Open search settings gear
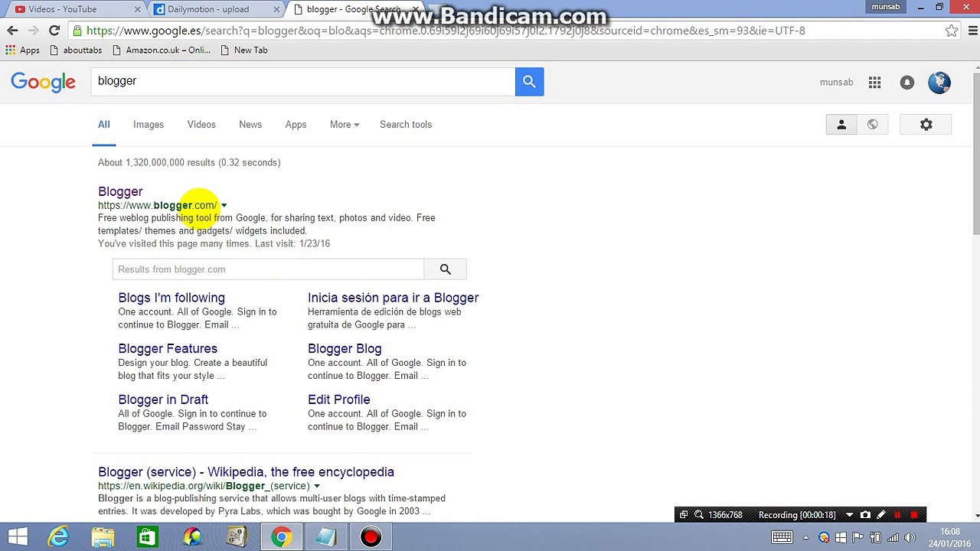This screenshot has width=980, height=551. [x=926, y=125]
